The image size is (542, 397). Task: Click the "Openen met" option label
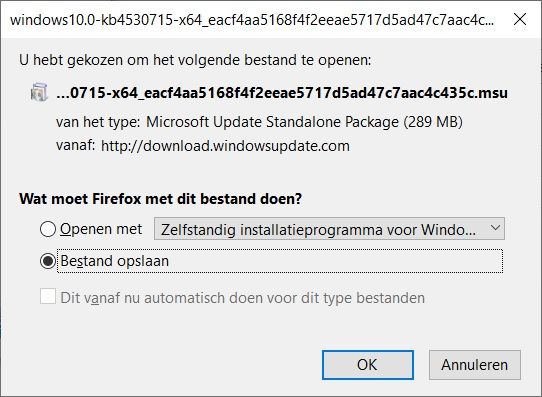tap(101, 229)
